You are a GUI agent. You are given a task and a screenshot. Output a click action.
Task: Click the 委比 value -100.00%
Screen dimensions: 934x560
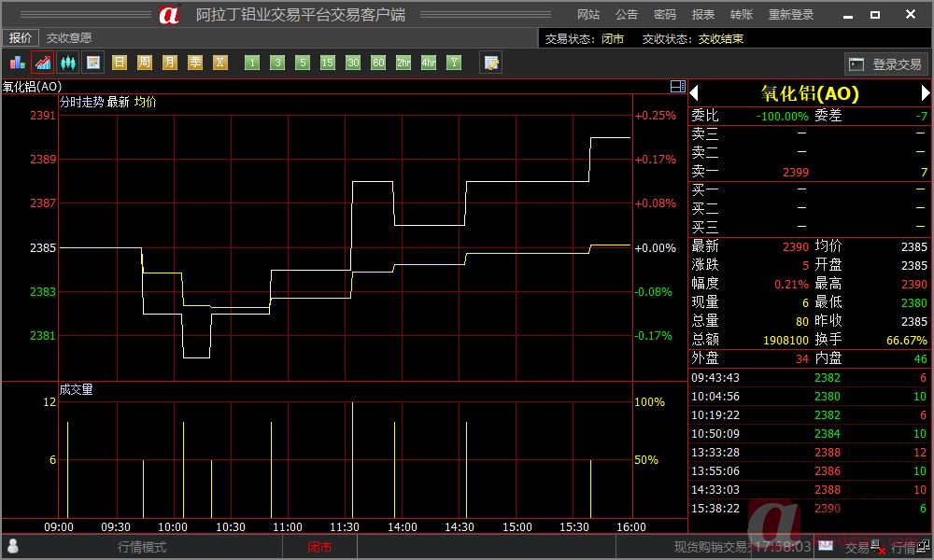point(782,116)
